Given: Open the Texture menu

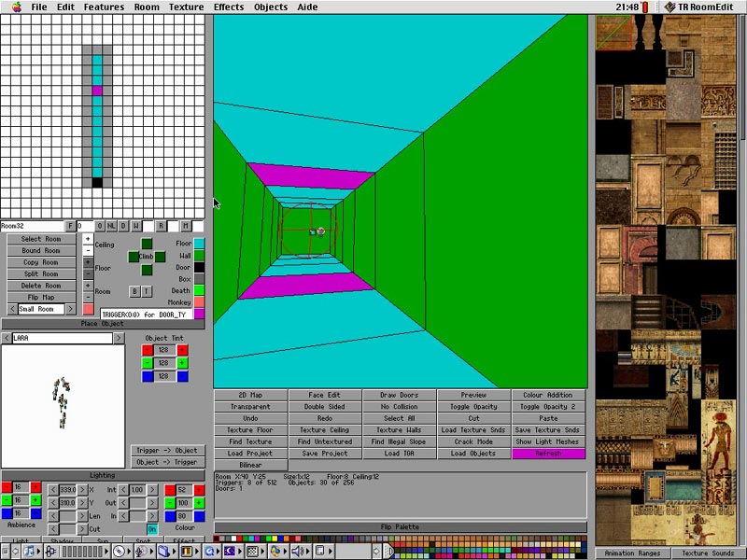Looking at the screenshot, I should click(x=186, y=7).
